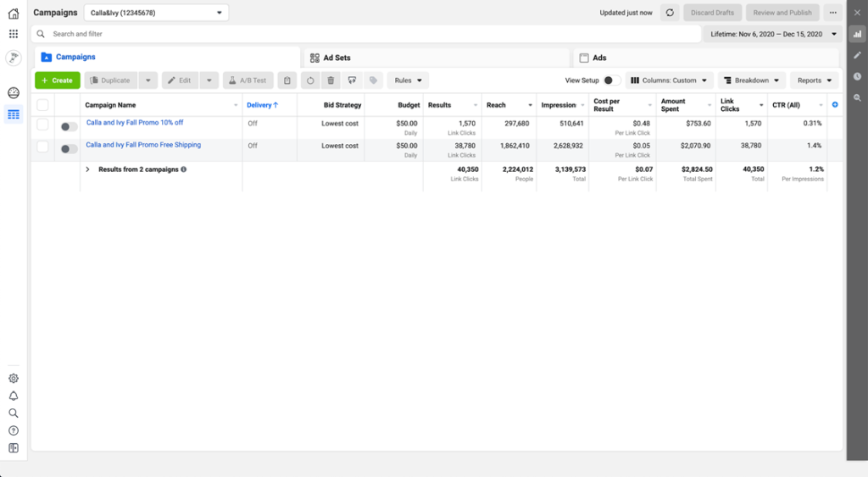This screenshot has height=477, width=868.
Task: Click the Duplicate button
Action: 111,80
